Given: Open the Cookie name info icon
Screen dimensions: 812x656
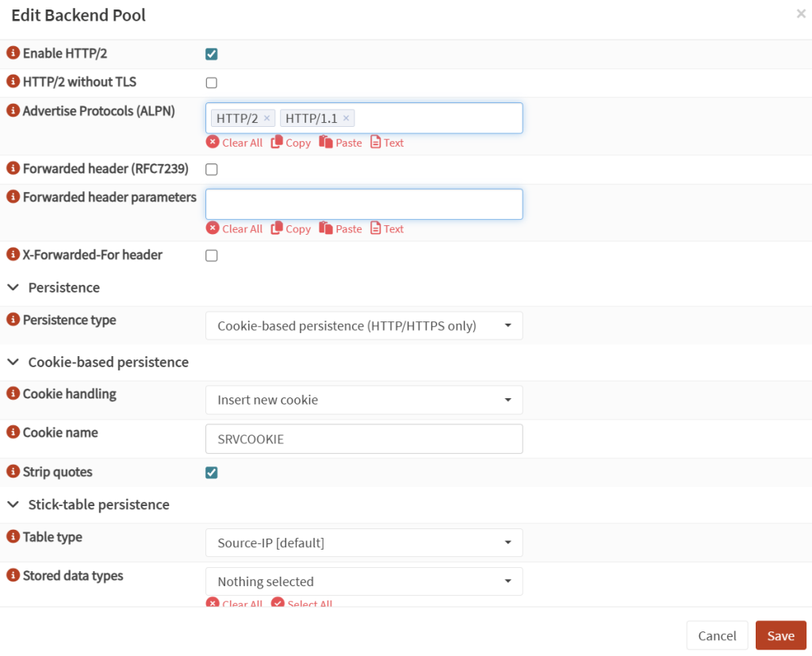Looking at the screenshot, I should [11, 432].
